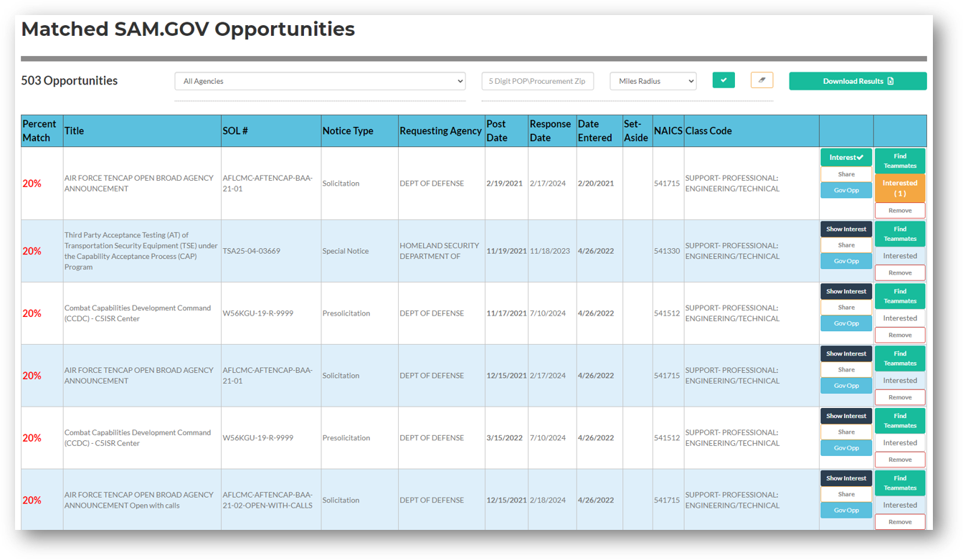963x560 pixels.
Task: Sort by the Notice Type column header
Action: (x=360, y=131)
